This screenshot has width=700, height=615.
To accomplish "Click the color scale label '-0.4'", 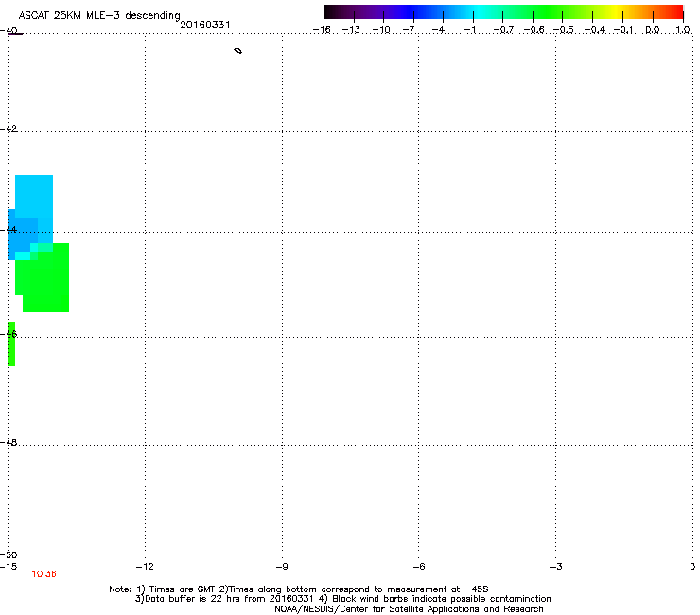I will (x=595, y=30).
